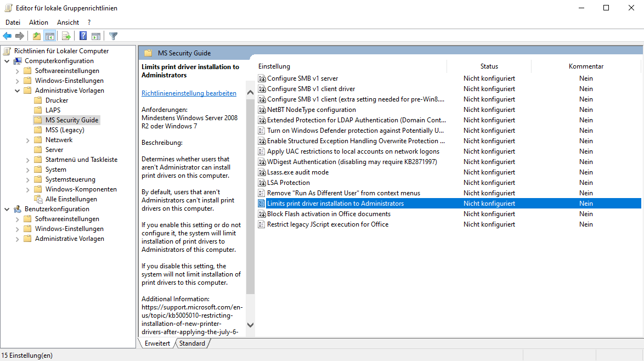Collapse the Administrative Vorlagen node under Computerkonfiguration

tap(18, 91)
